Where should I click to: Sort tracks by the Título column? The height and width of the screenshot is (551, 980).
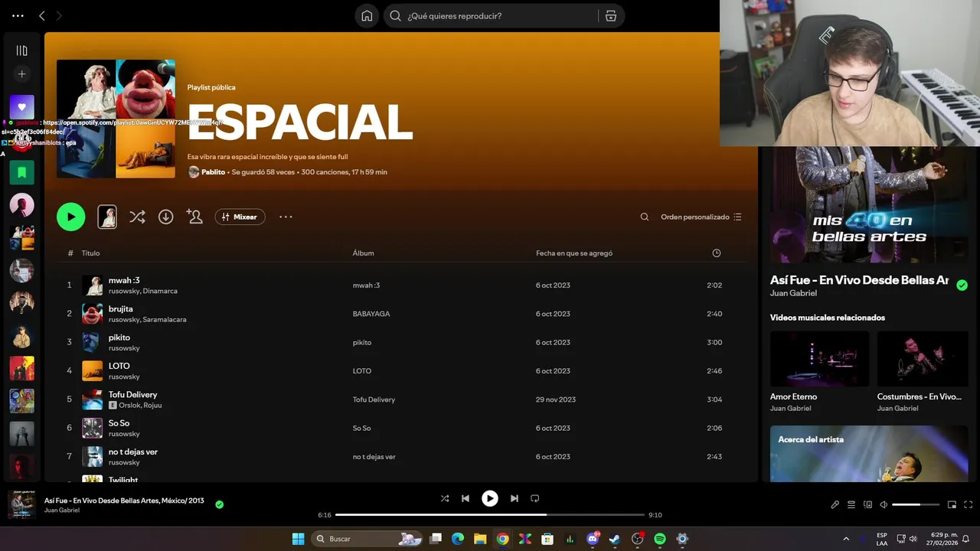coord(90,253)
